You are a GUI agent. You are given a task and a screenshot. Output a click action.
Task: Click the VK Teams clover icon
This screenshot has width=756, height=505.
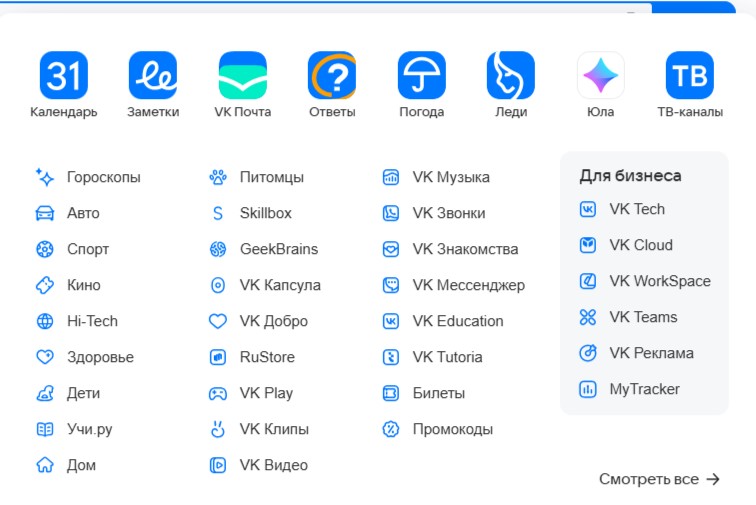pyautogui.click(x=588, y=317)
